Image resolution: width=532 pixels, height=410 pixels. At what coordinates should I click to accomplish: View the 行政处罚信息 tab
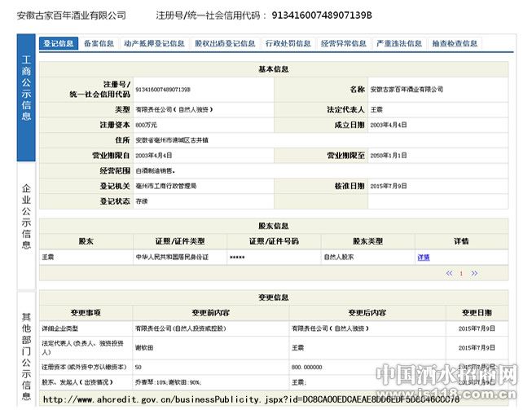click(x=288, y=43)
